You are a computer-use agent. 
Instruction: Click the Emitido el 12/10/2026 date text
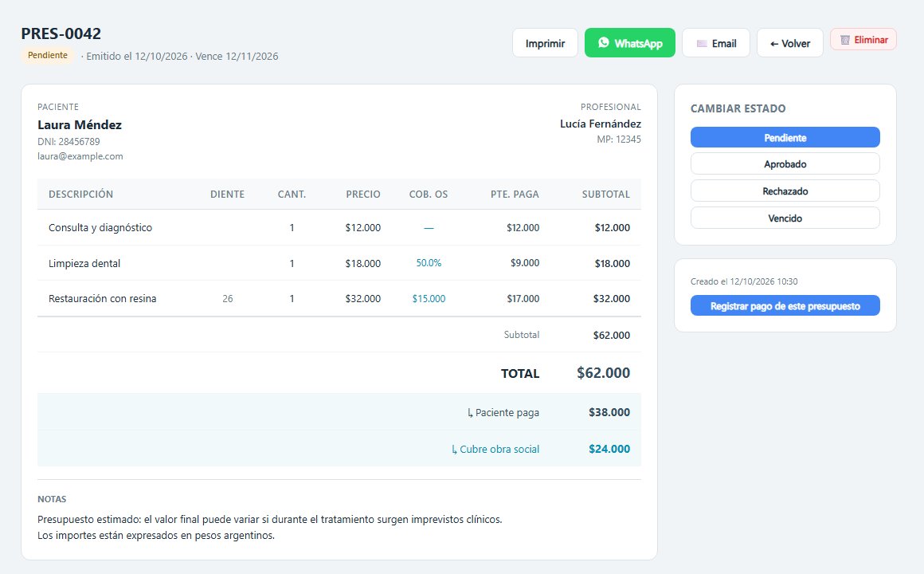point(137,56)
